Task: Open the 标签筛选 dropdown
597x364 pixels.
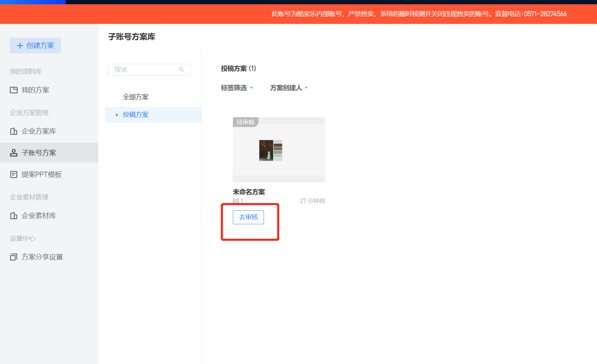Action: [237, 88]
